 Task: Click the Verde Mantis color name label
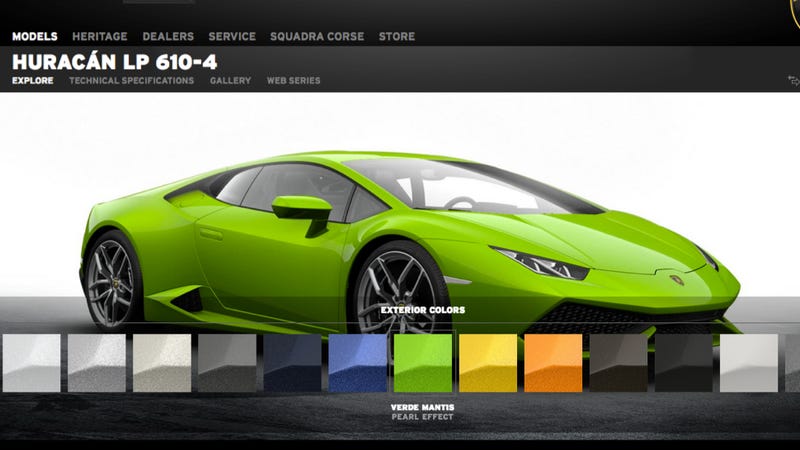pos(422,407)
